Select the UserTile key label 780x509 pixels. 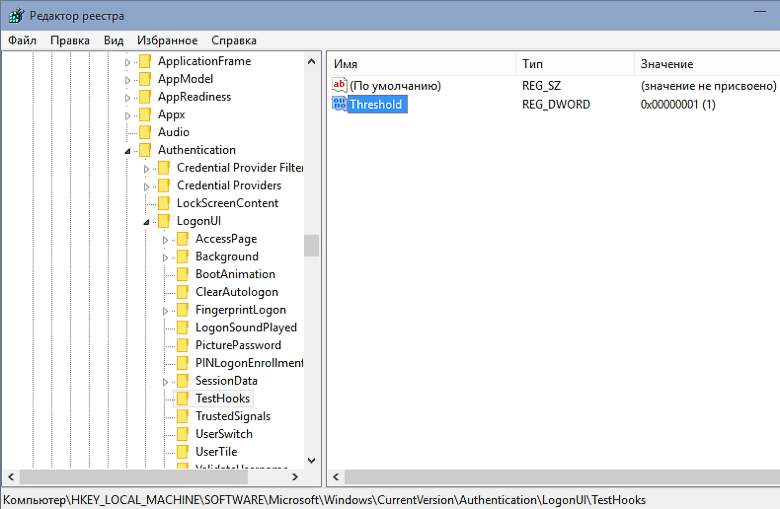click(x=216, y=452)
